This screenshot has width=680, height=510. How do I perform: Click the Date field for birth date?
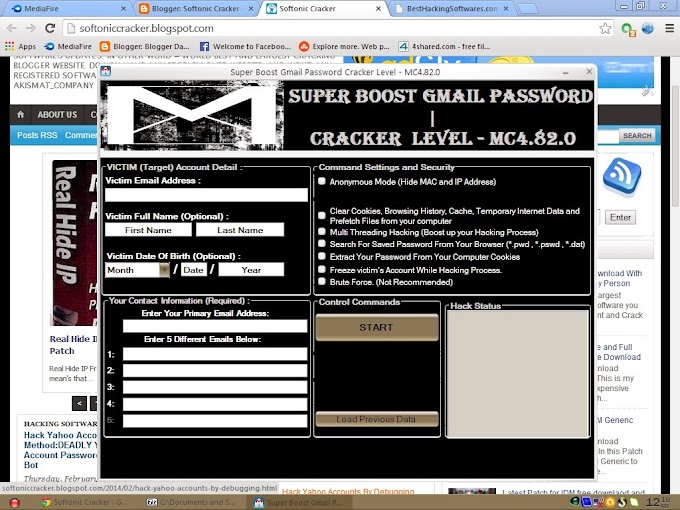(193, 270)
